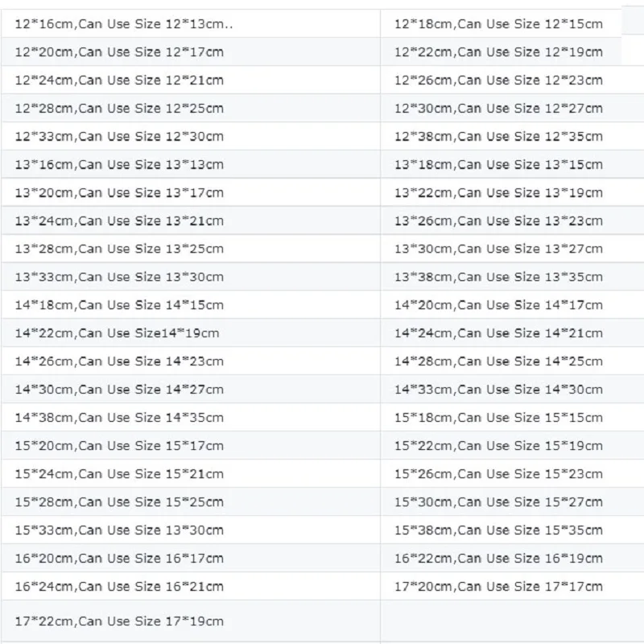Pick the 16*22cm, use size 16*19cm option

498,559
